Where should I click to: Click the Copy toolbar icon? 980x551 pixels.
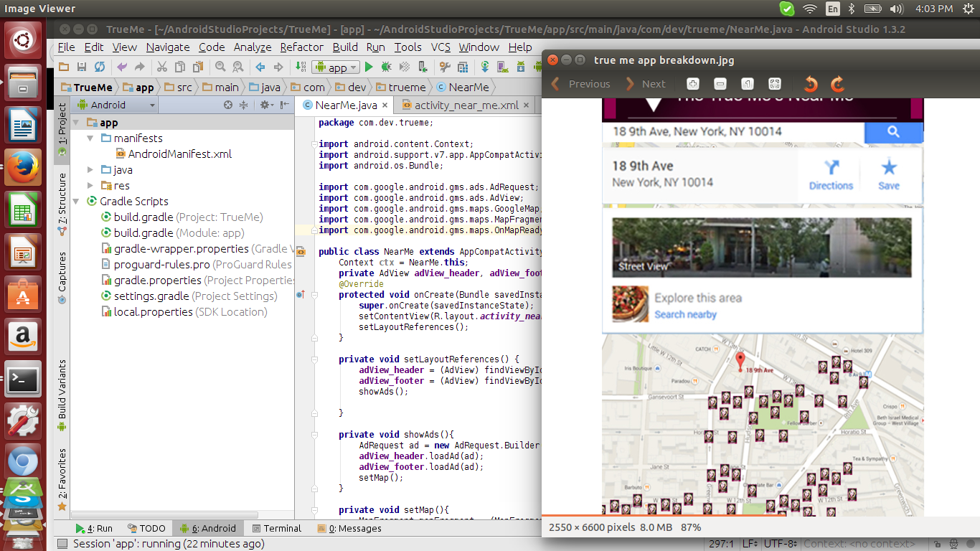pos(179,67)
